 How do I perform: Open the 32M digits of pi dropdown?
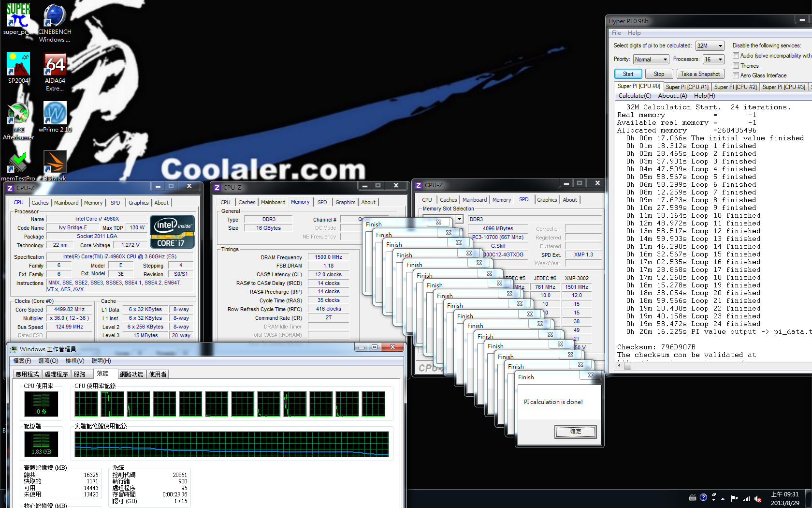710,46
